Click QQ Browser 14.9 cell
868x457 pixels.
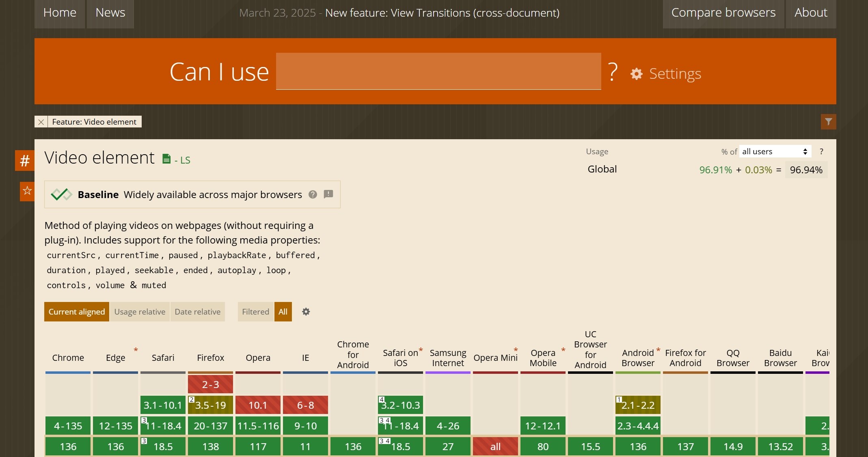coord(733,446)
